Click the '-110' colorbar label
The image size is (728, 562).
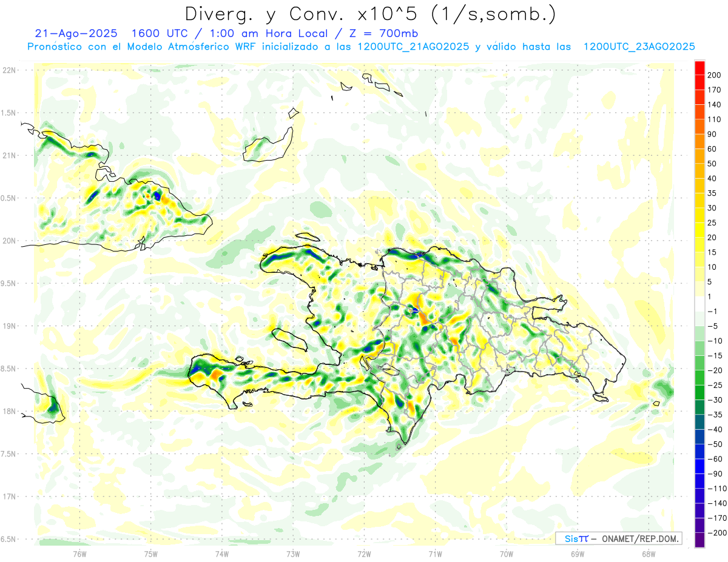pos(716,489)
